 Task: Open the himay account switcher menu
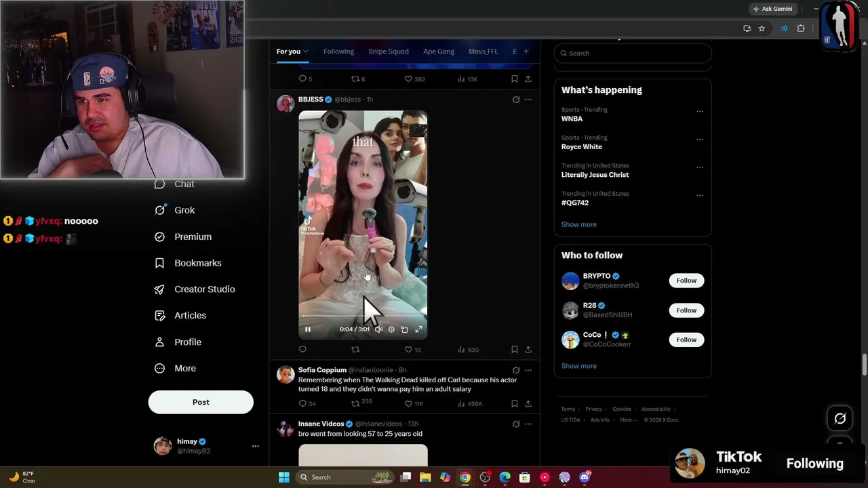[x=206, y=446]
